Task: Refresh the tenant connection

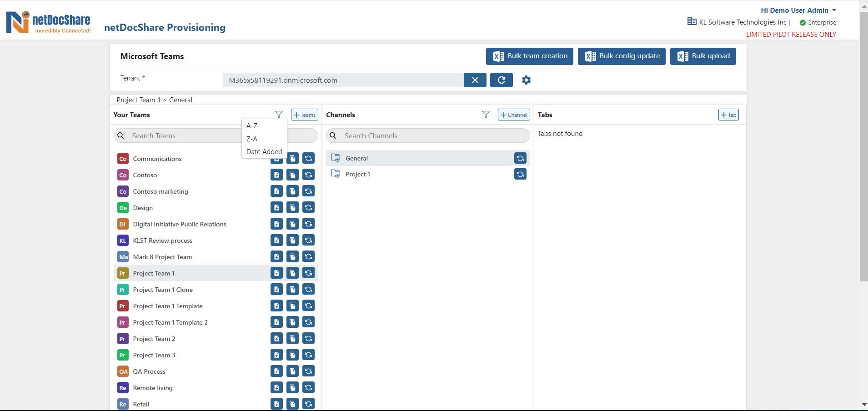Action: tap(502, 80)
